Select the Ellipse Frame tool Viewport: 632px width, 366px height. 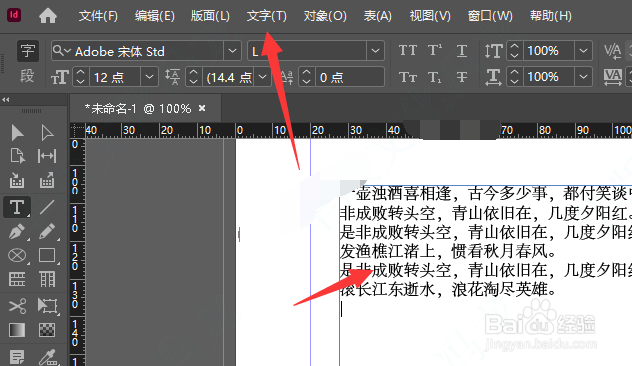click(x=17, y=256)
